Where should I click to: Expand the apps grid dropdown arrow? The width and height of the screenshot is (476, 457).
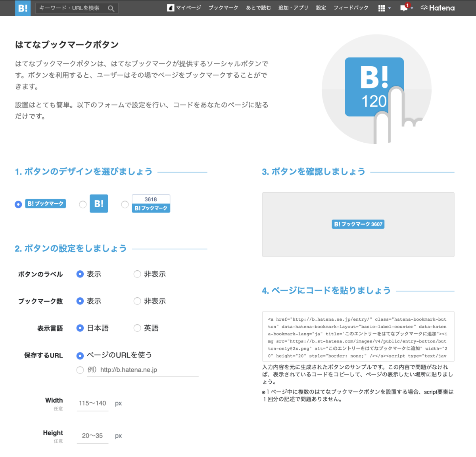click(390, 8)
